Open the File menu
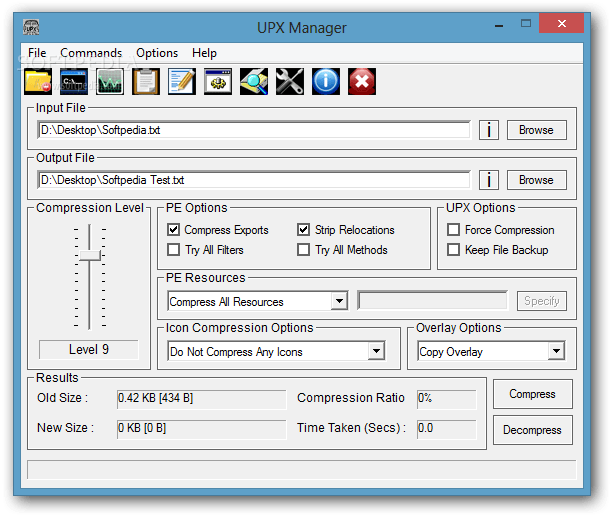The width and height of the screenshot is (611, 516). [37, 53]
